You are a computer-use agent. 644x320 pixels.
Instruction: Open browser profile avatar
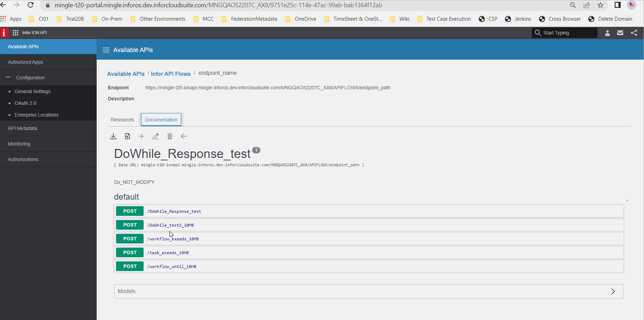(x=632, y=5)
